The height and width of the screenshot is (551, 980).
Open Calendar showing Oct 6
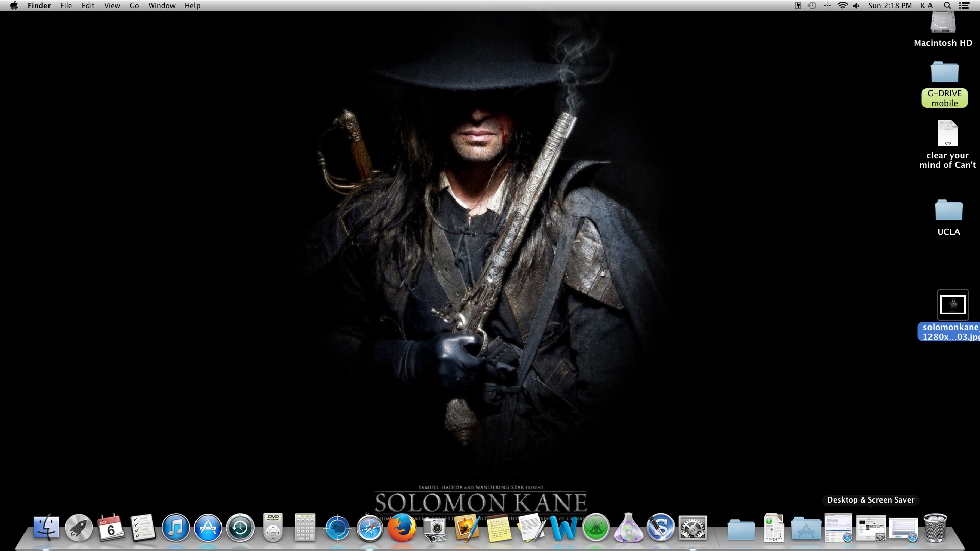coord(111,528)
